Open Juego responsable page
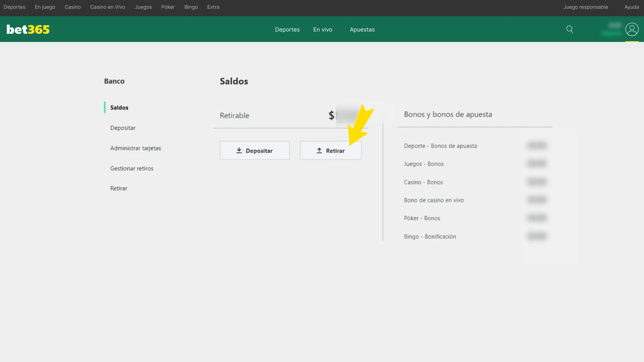 (586, 7)
